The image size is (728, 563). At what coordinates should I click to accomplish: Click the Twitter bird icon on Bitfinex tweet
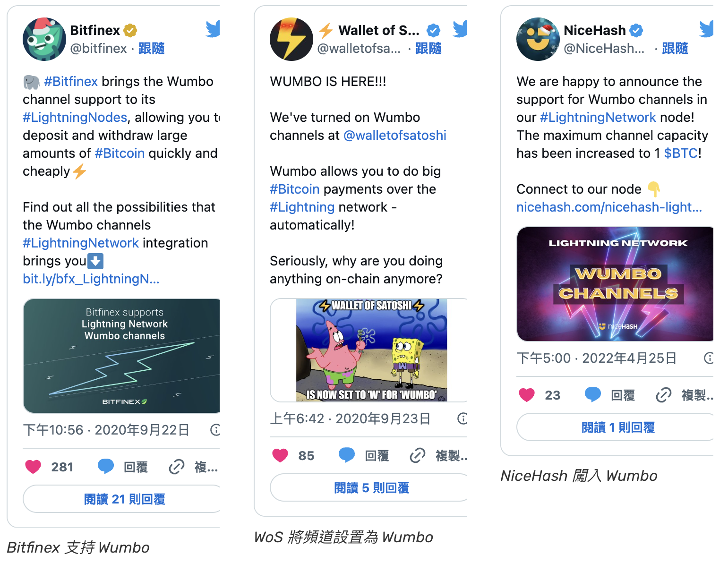coord(213,29)
